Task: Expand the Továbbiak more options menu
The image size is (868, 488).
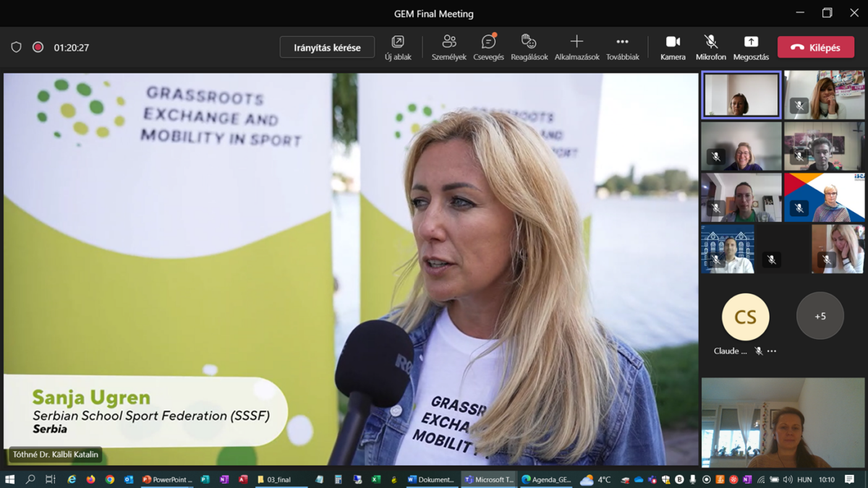Action: click(x=622, y=47)
